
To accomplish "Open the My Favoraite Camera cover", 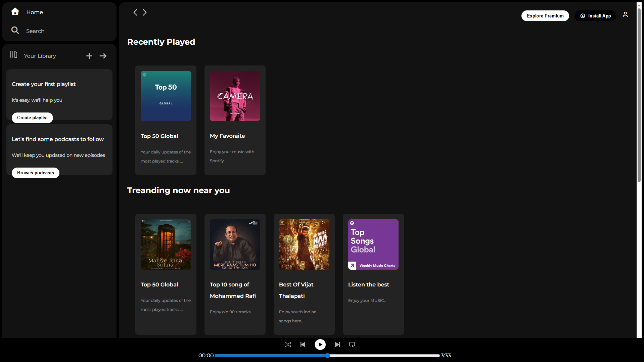I will (x=235, y=96).
